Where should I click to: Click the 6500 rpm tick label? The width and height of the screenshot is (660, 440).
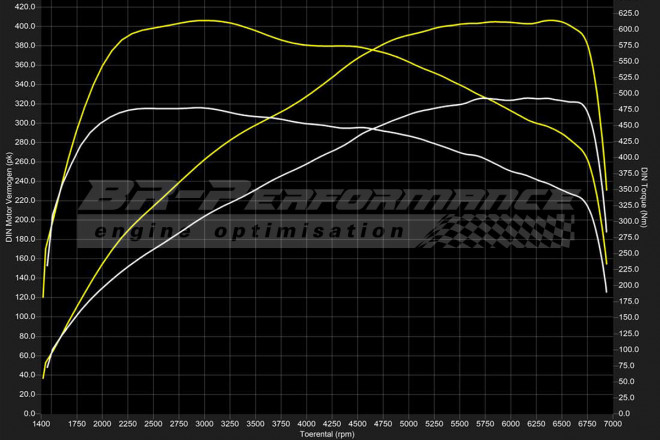pos(562,424)
